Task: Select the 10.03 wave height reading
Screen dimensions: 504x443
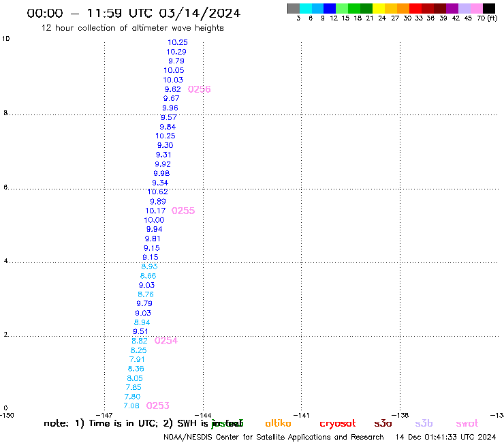Action: pyautogui.click(x=172, y=80)
